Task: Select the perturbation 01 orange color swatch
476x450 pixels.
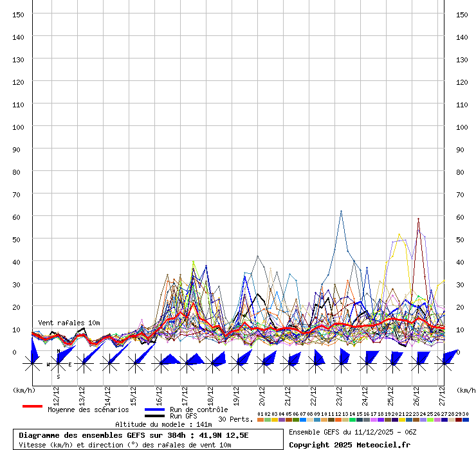Action: [x=260, y=420]
